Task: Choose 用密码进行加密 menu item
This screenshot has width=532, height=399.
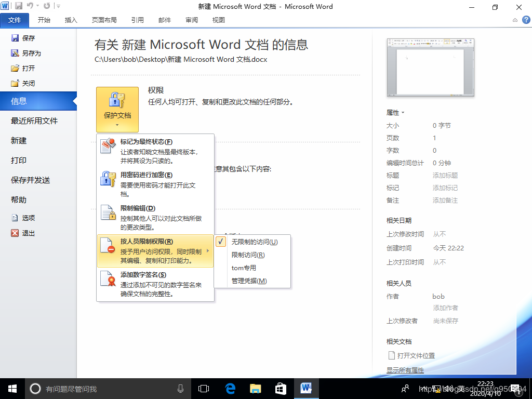Action: (x=156, y=184)
